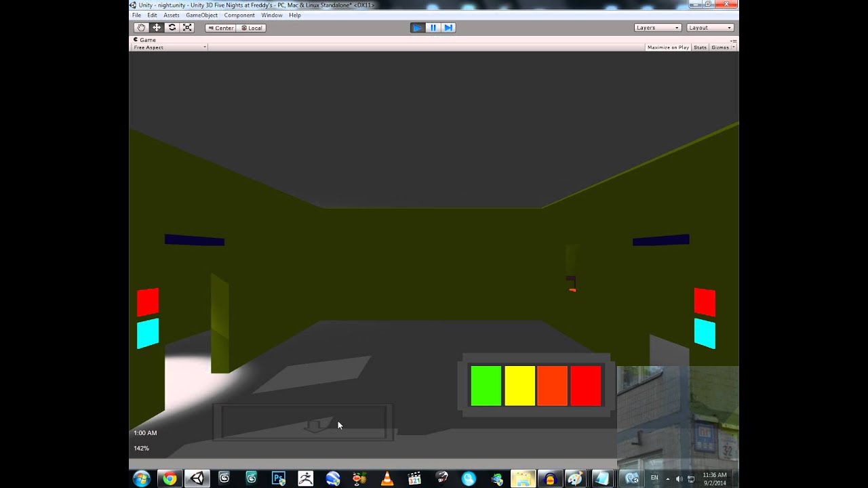Open the Free Aspect dropdown
This screenshot has height=488, width=868.
(170, 47)
